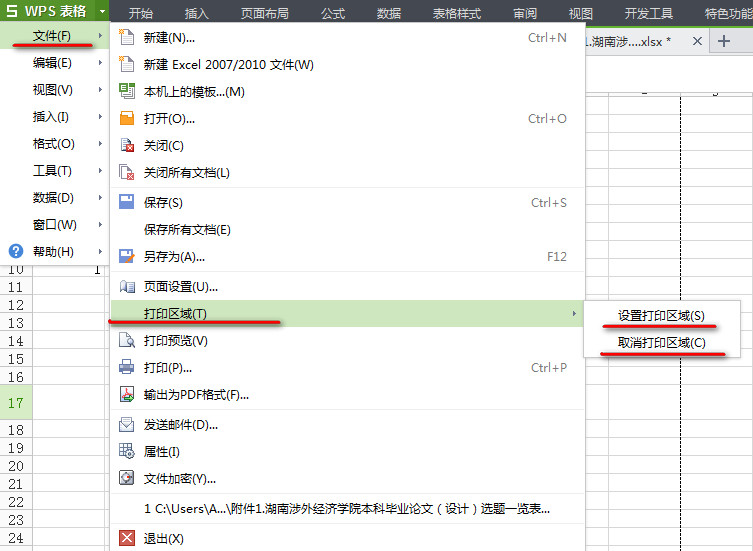753x551 pixels.
Task: Click the envelope icon for 发送邮件
Action: point(127,424)
